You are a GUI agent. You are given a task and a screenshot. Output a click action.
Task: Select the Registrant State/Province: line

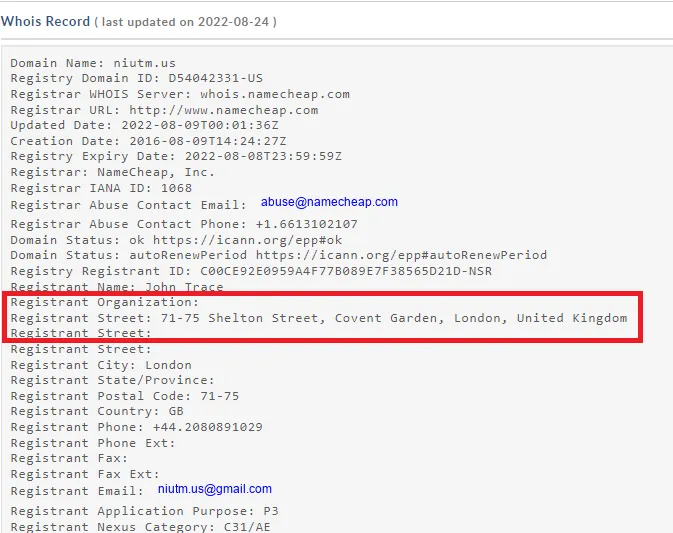(112, 380)
